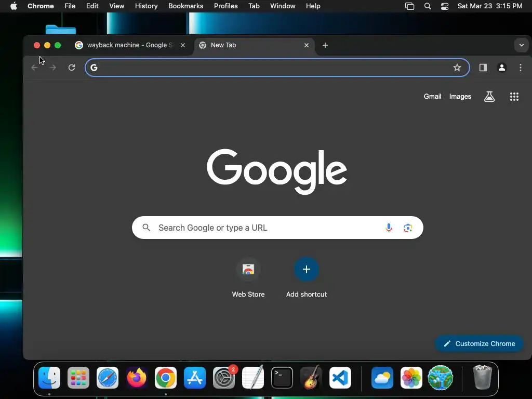Close the New Tab tab
Image resolution: width=532 pixels, height=399 pixels.
pos(307,45)
